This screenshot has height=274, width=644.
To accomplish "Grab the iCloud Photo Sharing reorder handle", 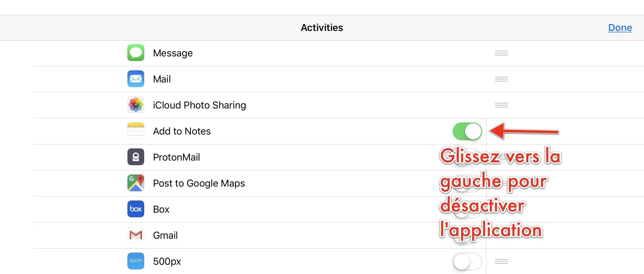I will [x=501, y=105].
